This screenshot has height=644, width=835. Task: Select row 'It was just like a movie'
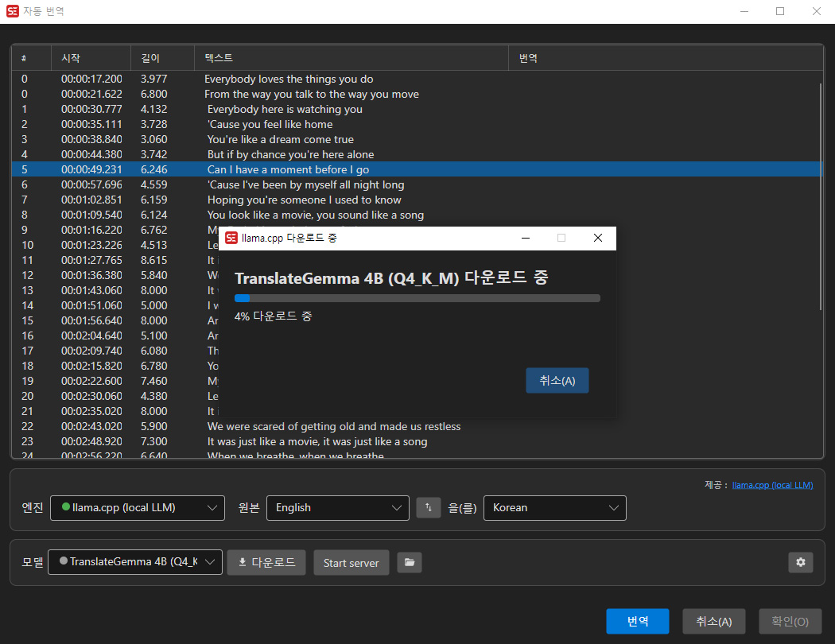pos(417,442)
